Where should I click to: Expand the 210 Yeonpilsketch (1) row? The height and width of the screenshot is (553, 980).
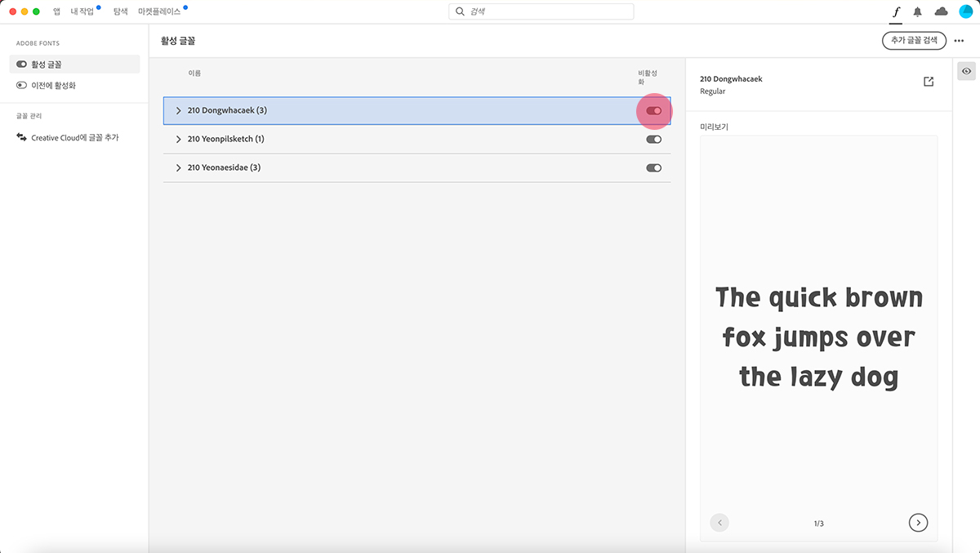pyautogui.click(x=178, y=139)
